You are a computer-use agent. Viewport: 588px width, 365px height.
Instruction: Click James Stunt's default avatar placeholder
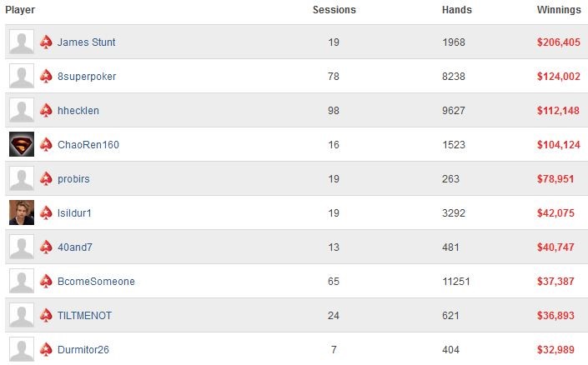[x=22, y=42]
